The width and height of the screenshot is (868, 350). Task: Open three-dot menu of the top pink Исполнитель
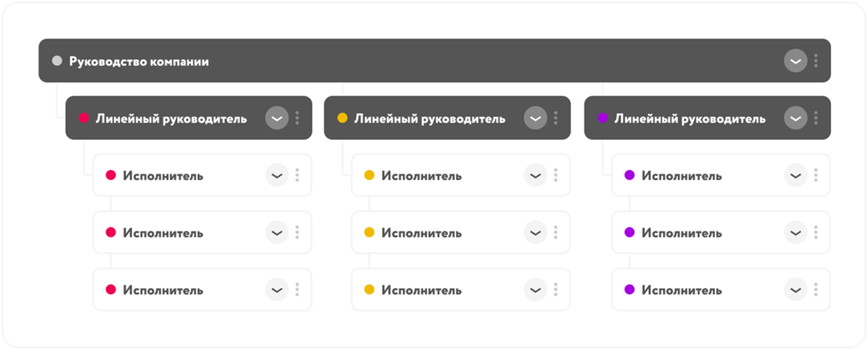click(296, 175)
